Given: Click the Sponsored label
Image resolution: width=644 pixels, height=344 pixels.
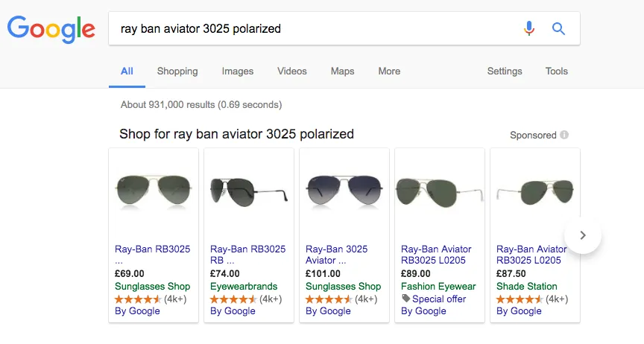Looking at the screenshot, I should (x=533, y=135).
